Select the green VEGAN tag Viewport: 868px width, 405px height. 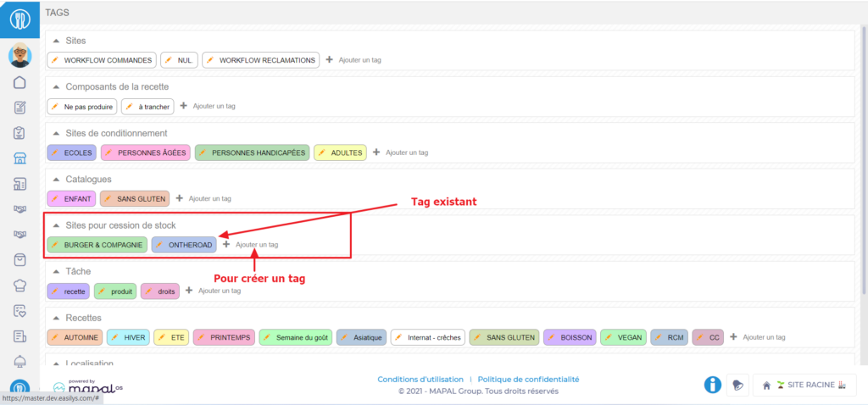tap(623, 337)
